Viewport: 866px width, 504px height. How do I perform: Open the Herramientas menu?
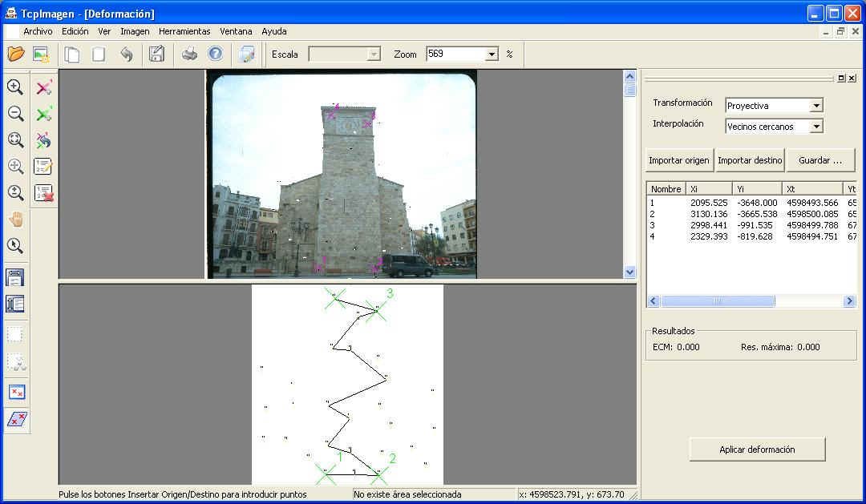click(x=184, y=31)
